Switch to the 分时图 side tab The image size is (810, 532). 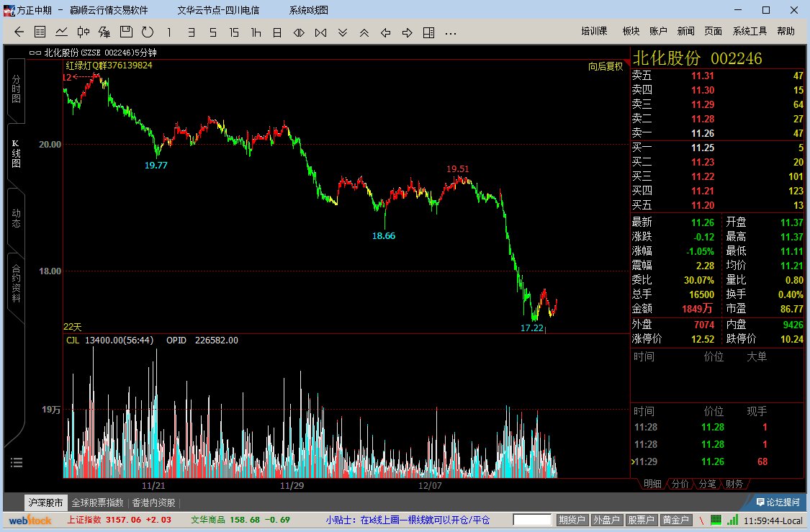pos(16,89)
